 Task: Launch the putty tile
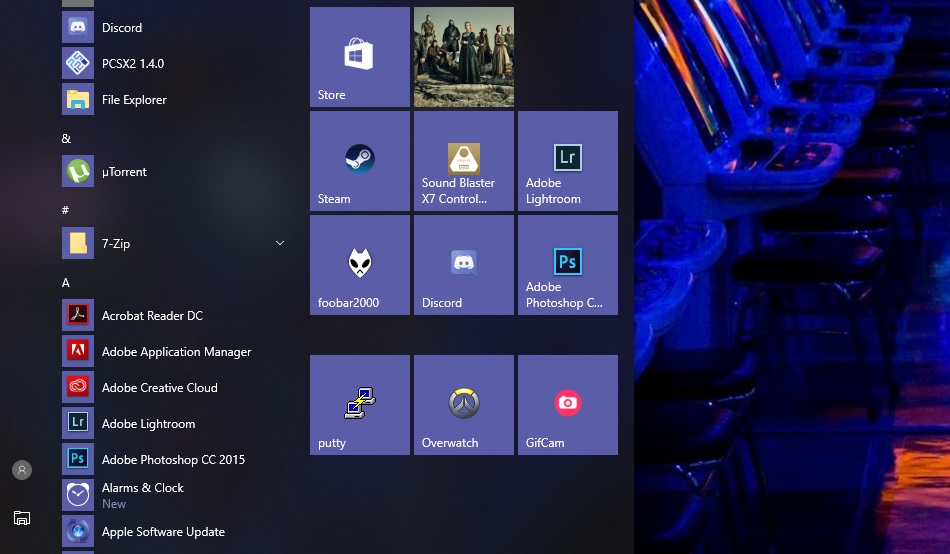click(360, 405)
